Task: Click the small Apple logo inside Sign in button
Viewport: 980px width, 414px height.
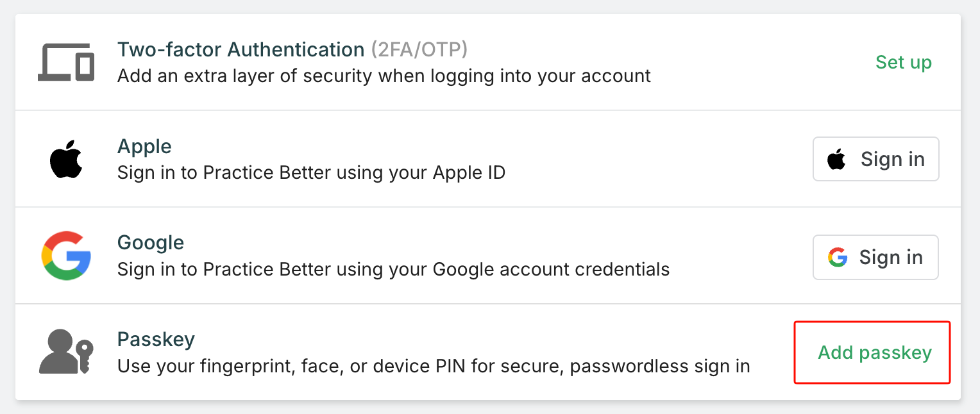Action: pos(836,159)
